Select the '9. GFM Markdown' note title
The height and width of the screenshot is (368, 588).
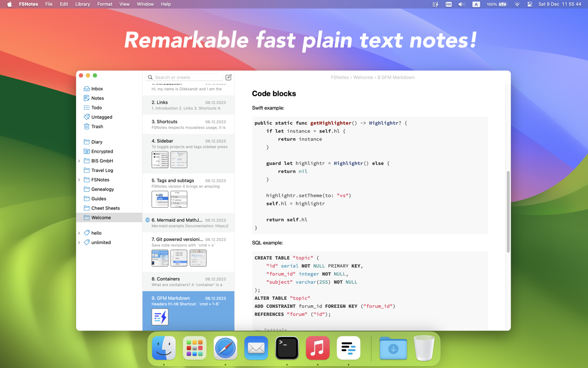click(171, 298)
